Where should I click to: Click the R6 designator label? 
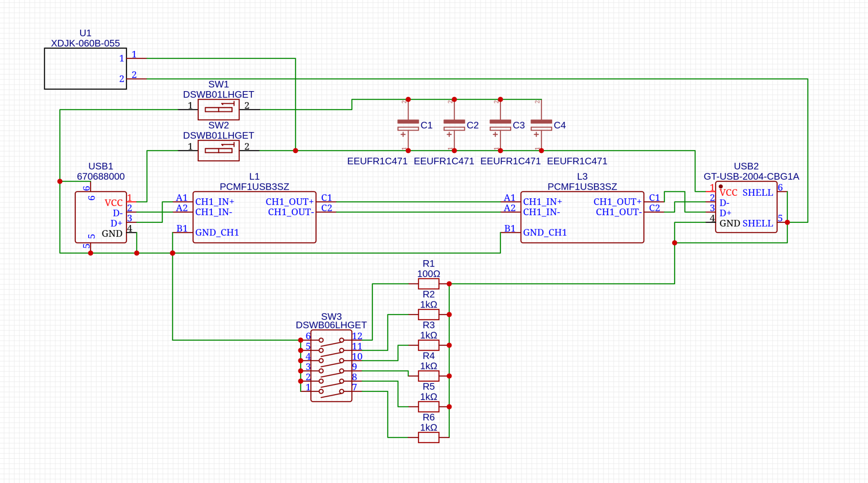428,417
